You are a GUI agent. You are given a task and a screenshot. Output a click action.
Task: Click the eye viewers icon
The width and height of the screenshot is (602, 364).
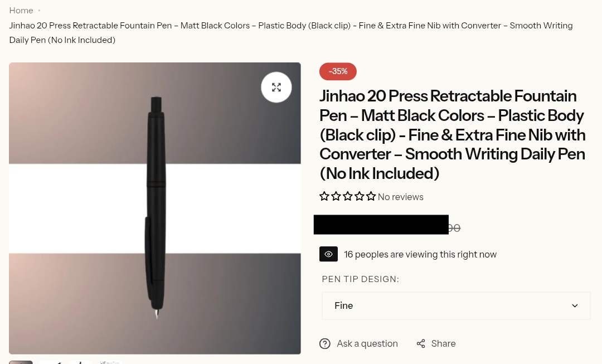pyautogui.click(x=328, y=254)
